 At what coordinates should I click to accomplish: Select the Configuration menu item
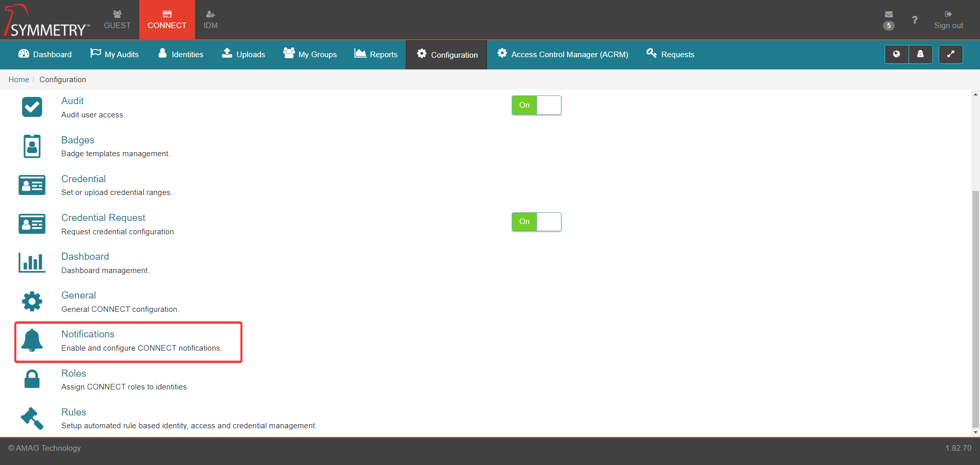[447, 55]
